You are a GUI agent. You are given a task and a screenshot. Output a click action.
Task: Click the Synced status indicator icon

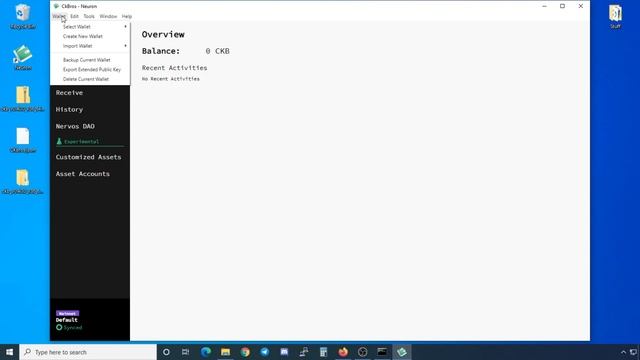pos(59,327)
